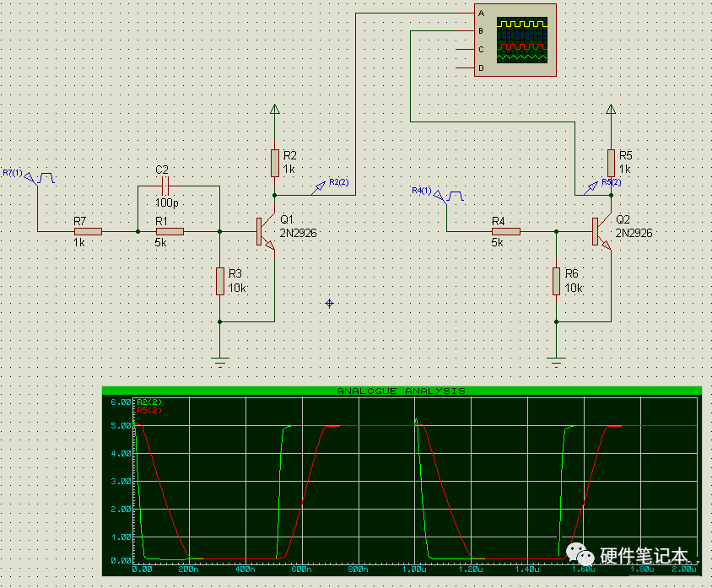
Task: Click the oscilloscope instrument display
Action: [x=521, y=40]
